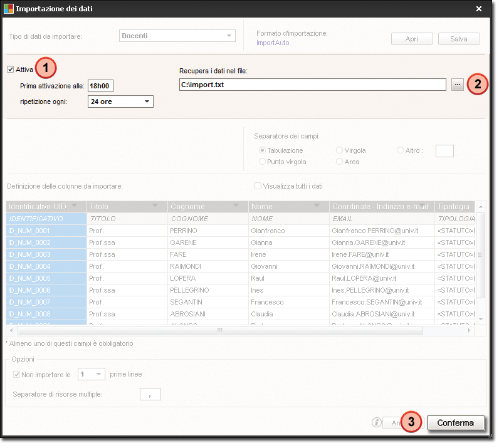Close the Importazione dei dati dialog
The width and height of the screenshot is (504, 448).
click(x=479, y=9)
